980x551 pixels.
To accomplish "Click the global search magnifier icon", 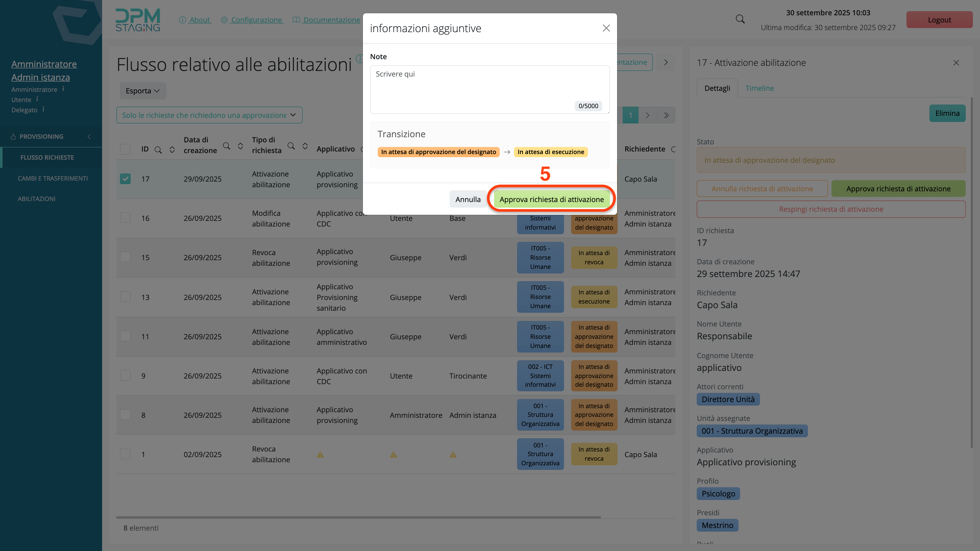I will pyautogui.click(x=740, y=19).
